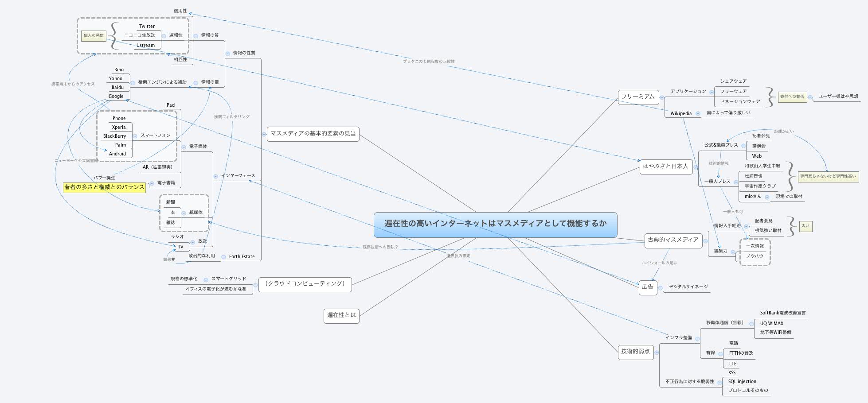Click the collapse icon next to Wikipedia
This screenshot has height=403, width=868.
(x=698, y=113)
